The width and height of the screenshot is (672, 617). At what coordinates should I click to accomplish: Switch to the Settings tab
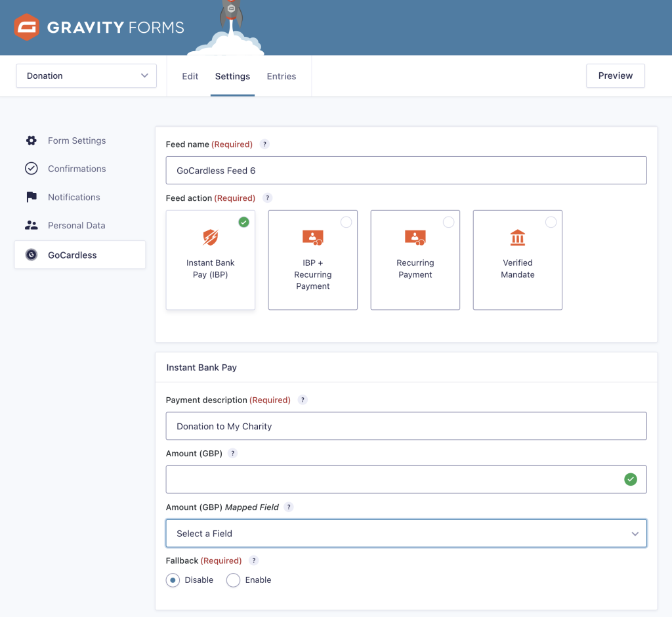point(232,76)
